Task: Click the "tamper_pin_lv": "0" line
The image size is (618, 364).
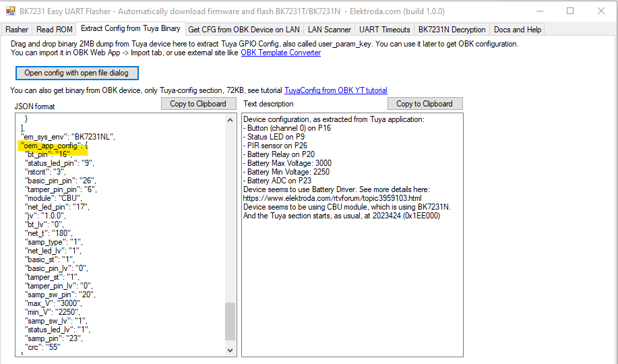Action: tap(59, 286)
